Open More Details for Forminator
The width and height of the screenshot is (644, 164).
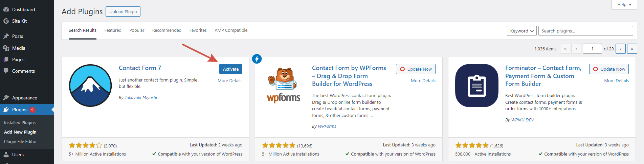click(x=616, y=81)
